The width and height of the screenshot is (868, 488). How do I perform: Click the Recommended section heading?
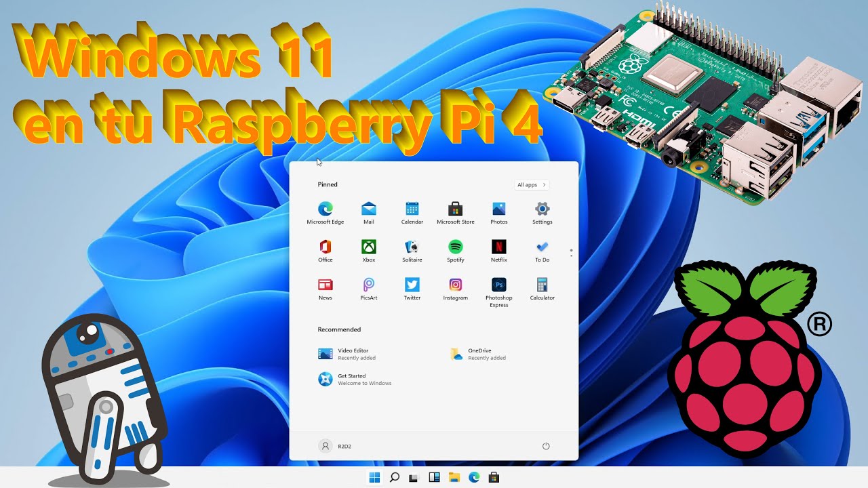[339, 329]
